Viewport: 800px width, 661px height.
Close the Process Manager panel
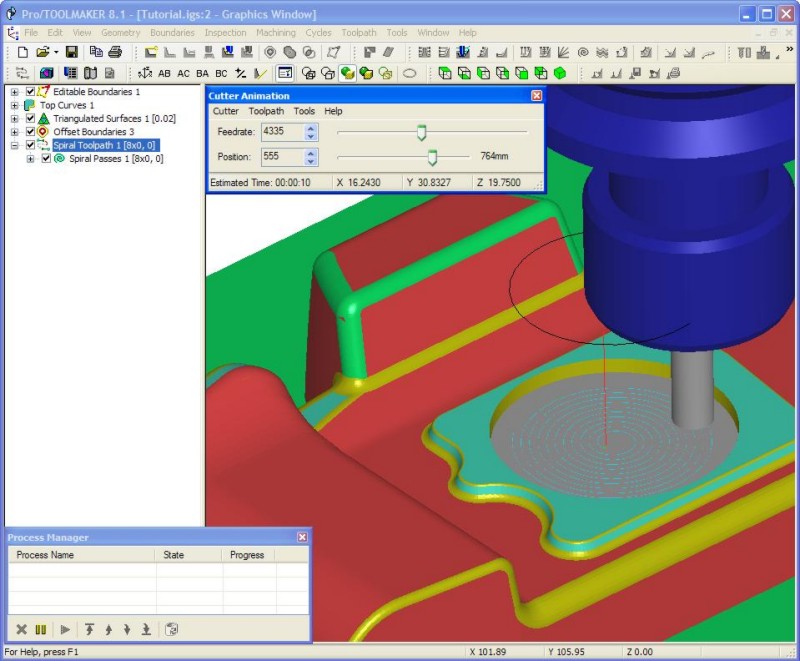coord(302,537)
